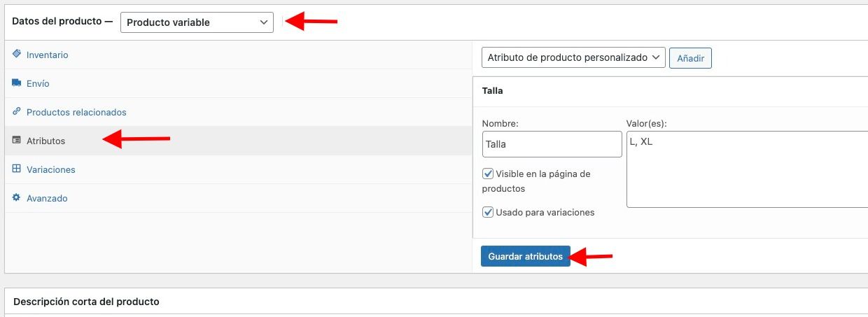868x317 pixels.
Task: Click the Nombre field containing Talla
Action: (552, 144)
